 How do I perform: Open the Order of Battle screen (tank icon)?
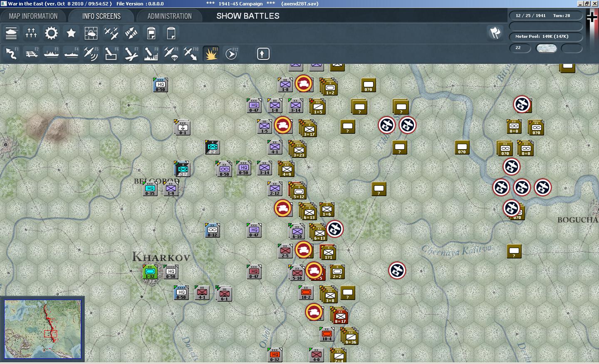(x=11, y=33)
